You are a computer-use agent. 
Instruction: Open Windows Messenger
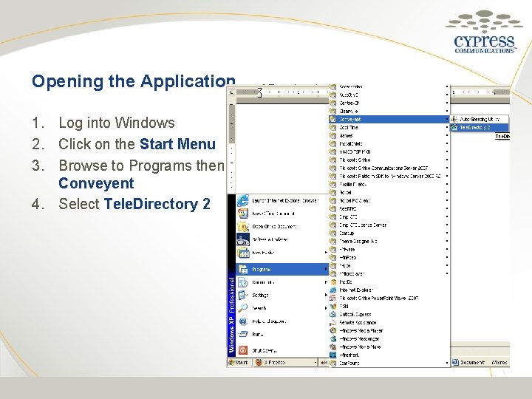(x=389, y=339)
